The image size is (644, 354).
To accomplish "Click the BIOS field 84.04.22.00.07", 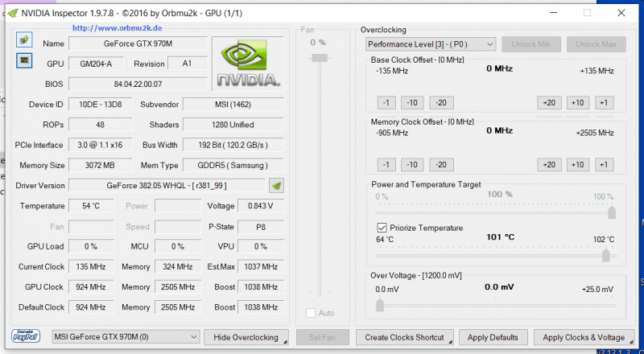I will [x=138, y=84].
